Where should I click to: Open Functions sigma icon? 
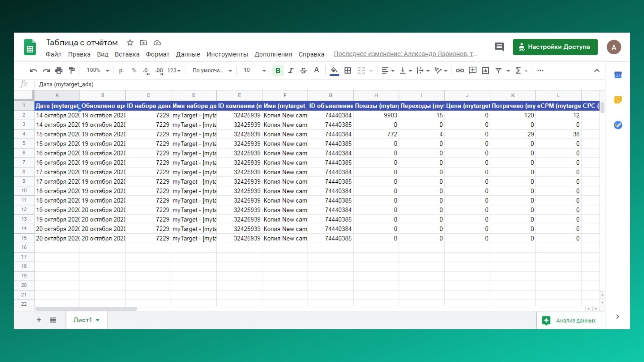point(518,70)
